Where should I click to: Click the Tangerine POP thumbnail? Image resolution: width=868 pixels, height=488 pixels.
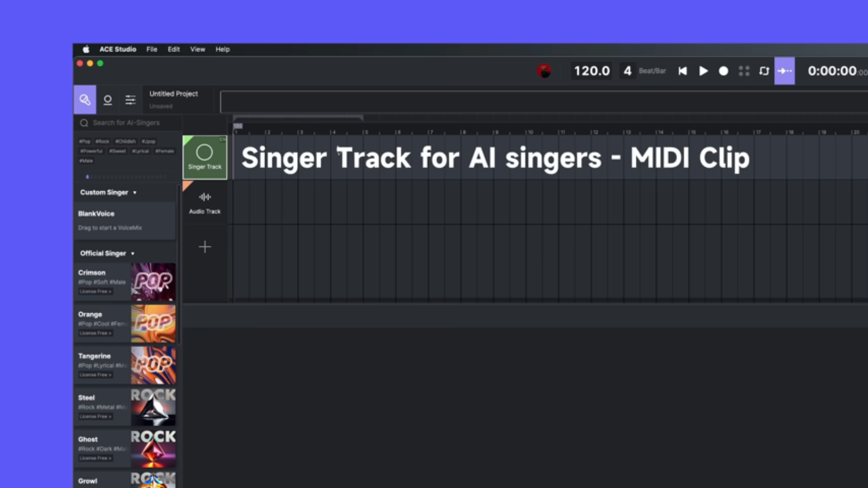pos(154,365)
